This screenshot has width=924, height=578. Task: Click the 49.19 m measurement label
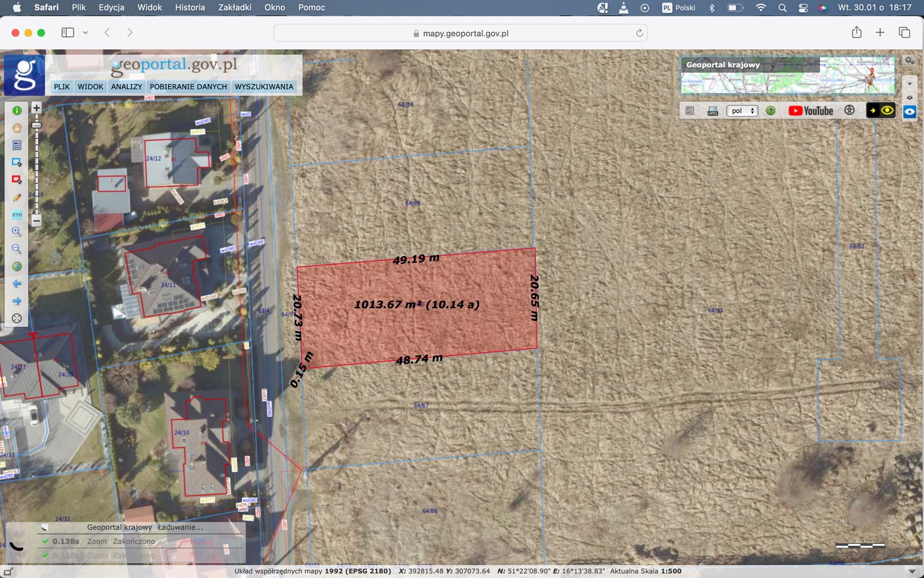(x=416, y=258)
